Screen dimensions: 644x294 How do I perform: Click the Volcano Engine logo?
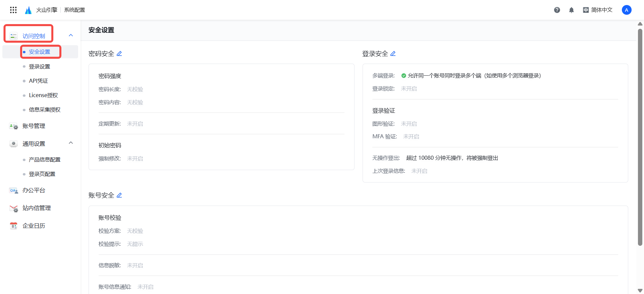29,10
